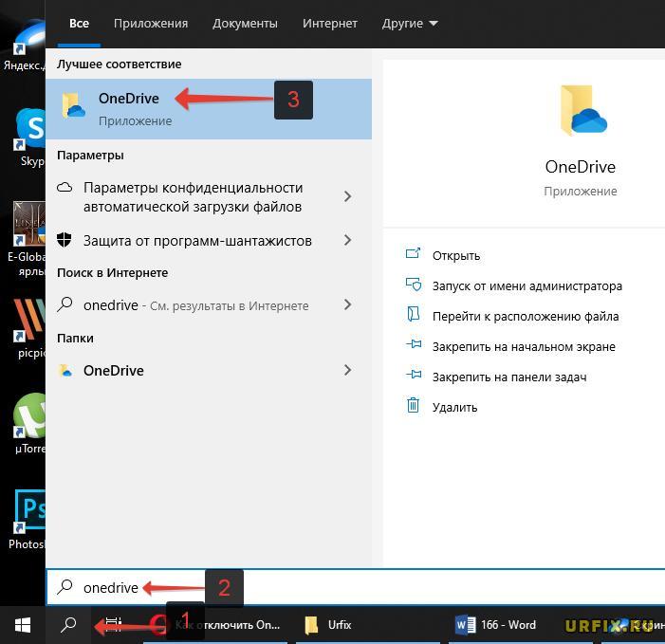Image resolution: width=665 pixels, height=644 pixels.
Task: Expand arrow for onedrive internet results
Action: 347,304
